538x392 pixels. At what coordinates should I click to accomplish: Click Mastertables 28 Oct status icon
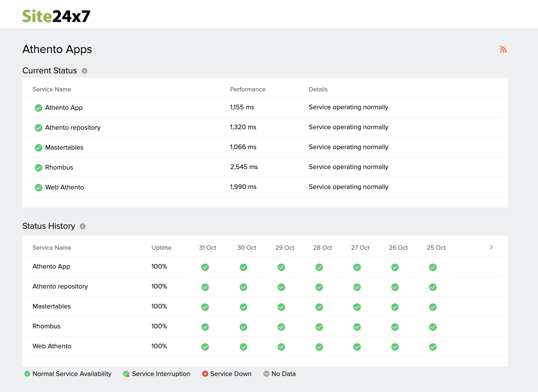[x=319, y=307]
